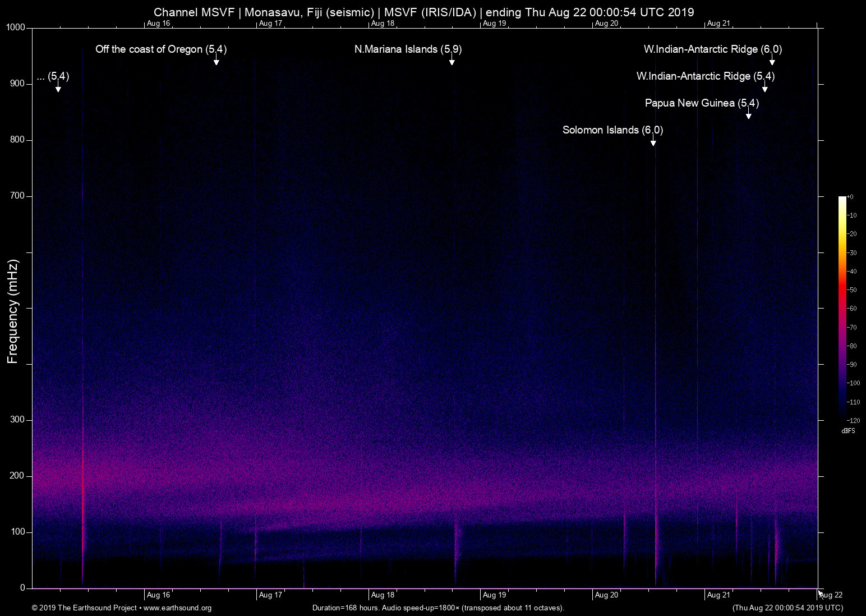Click the 1000 mHz frequency tick label

(16, 27)
